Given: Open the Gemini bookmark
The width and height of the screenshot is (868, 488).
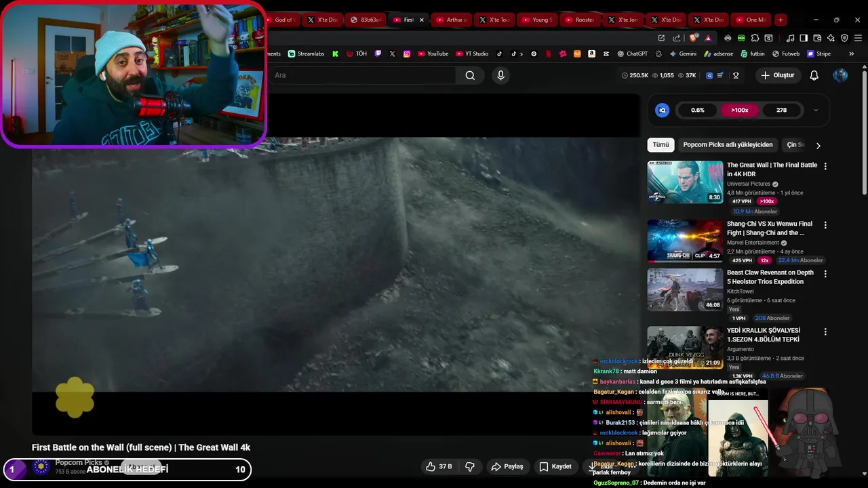Looking at the screenshot, I should (683, 54).
